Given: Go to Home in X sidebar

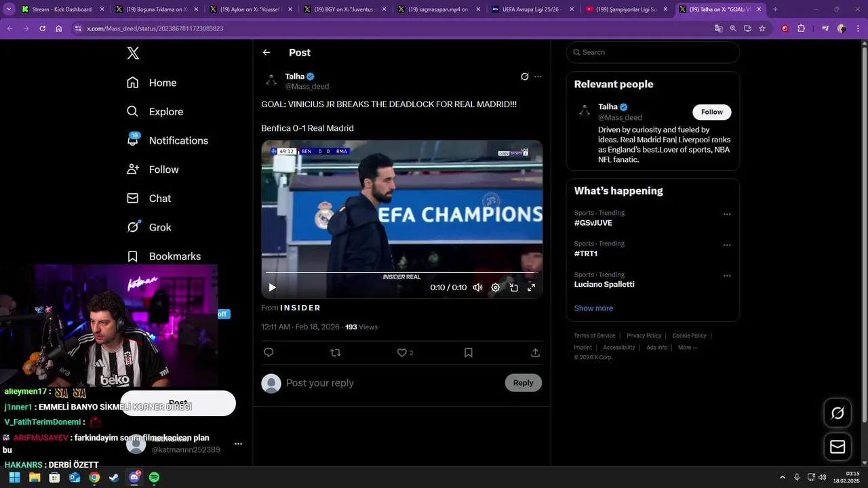Looking at the screenshot, I should point(151,83).
